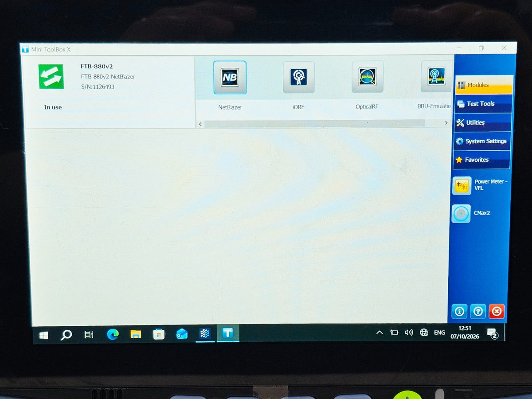Select the Modules tab
The height and width of the screenshot is (399, 532).
point(484,85)
